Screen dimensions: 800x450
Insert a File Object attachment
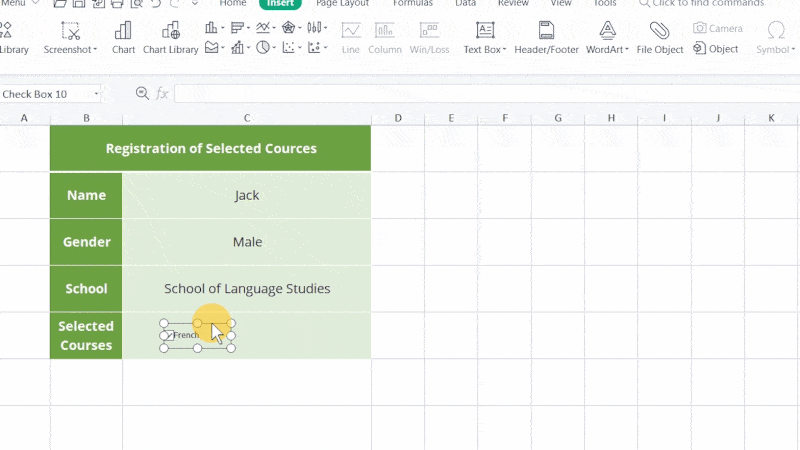(660, 38)
